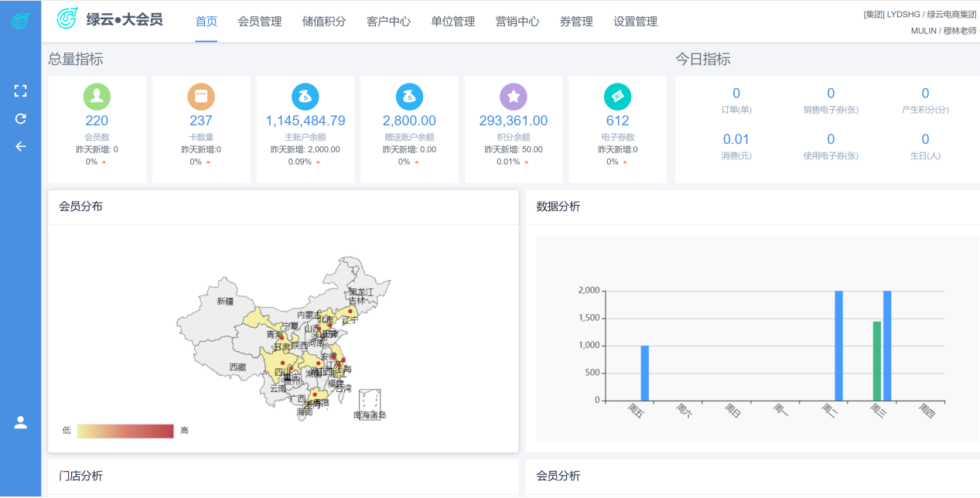
Task: Click the 绿云 logo in the header
Action: click(68, 19)
